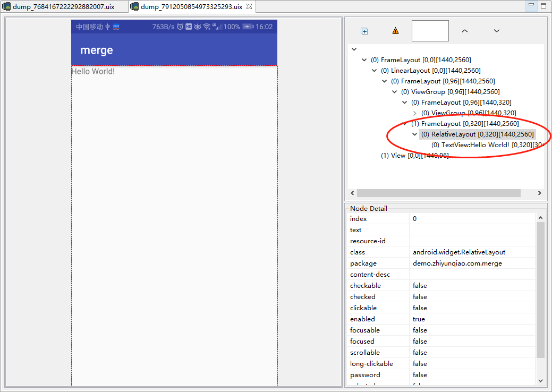Screen dimensions: 552x392
Task: Click the 'merge' app title in screenshot
Action: click(x=97, y=50)
